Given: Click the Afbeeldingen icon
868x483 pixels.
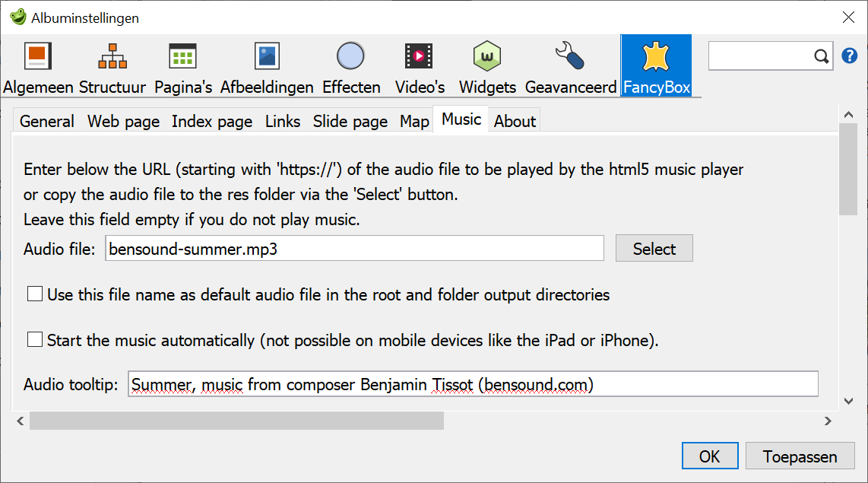Looking at the screenshot, I should (266, 56).
